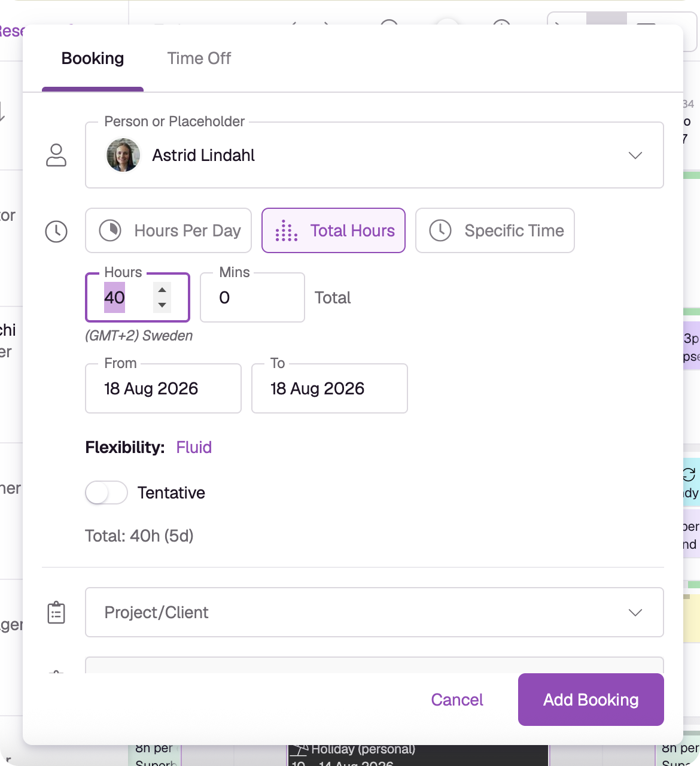The image size is (700, 766).
Task: Click the clock icon in Specific Time
Action: point(440,230)
